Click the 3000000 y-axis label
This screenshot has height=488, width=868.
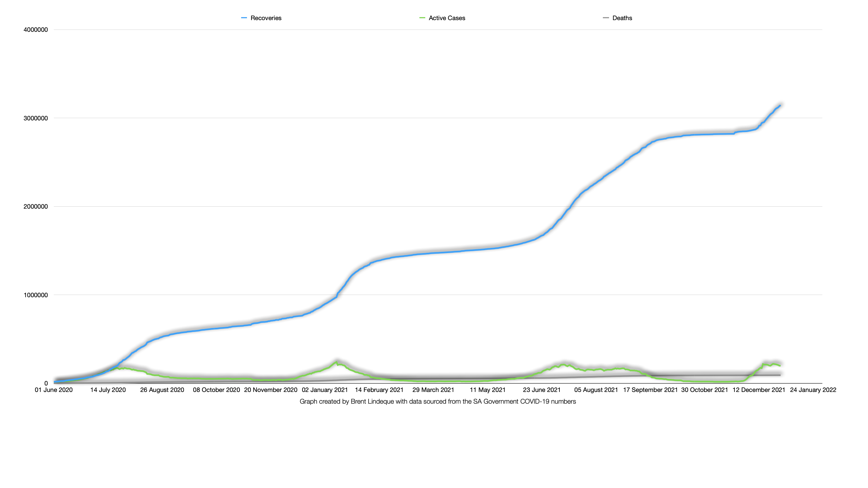pos(36,118)
